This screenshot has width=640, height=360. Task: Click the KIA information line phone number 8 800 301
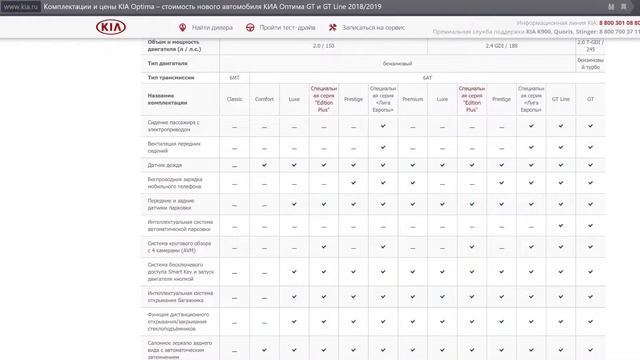point(619,23)
